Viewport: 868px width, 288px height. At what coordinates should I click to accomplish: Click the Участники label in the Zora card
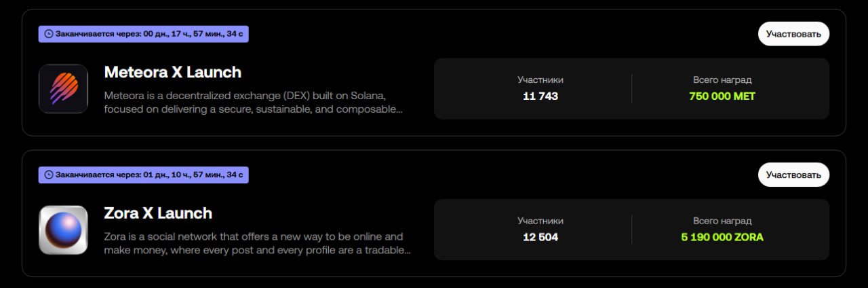tap(540, 221)
